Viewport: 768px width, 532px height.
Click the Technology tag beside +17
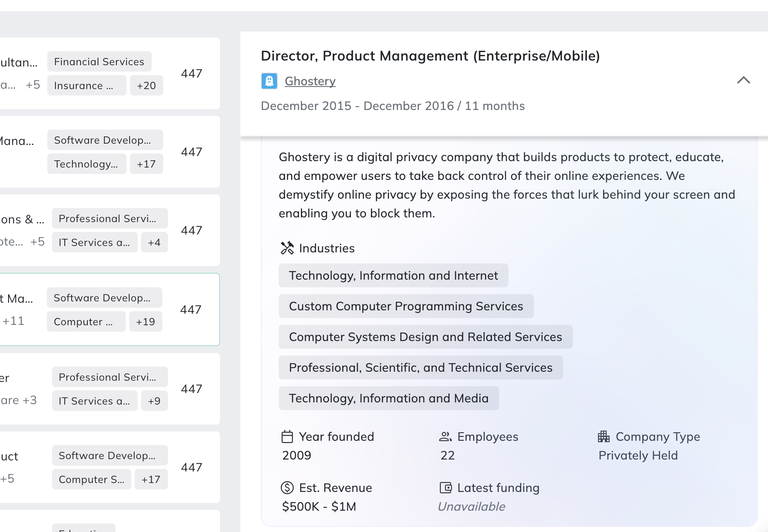tap(87, 164)
